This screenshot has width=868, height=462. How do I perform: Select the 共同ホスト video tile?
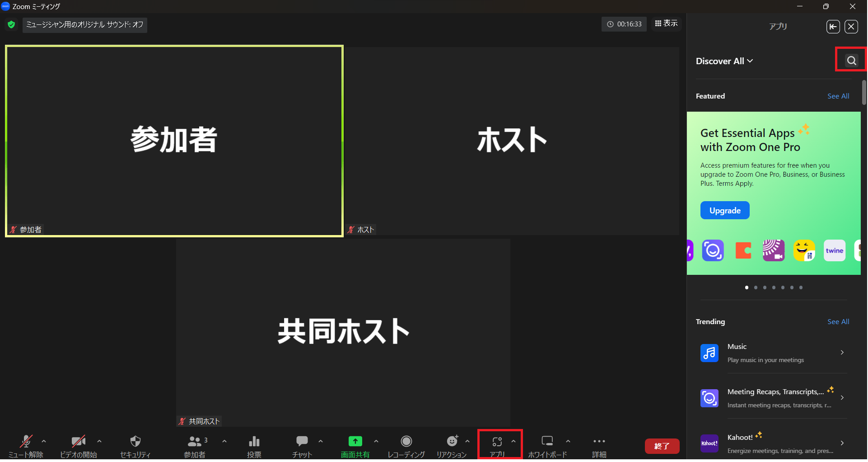pos(343,332)
